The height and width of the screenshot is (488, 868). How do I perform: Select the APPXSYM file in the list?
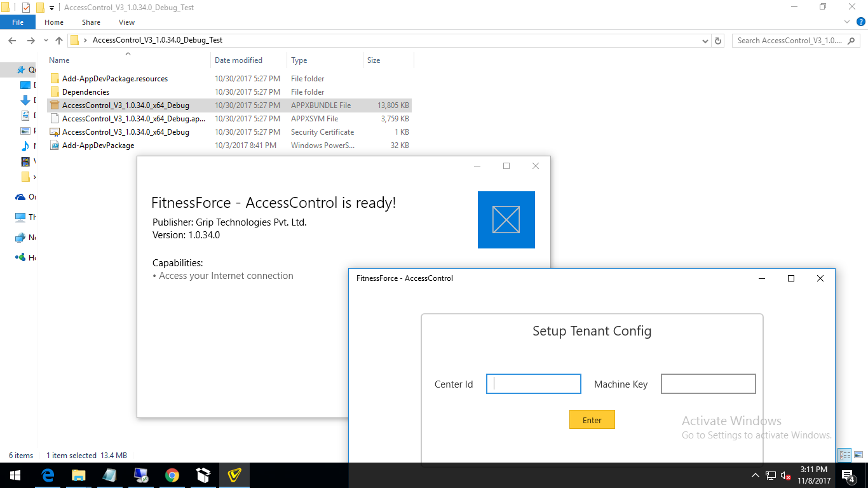(x=133, y=119)
